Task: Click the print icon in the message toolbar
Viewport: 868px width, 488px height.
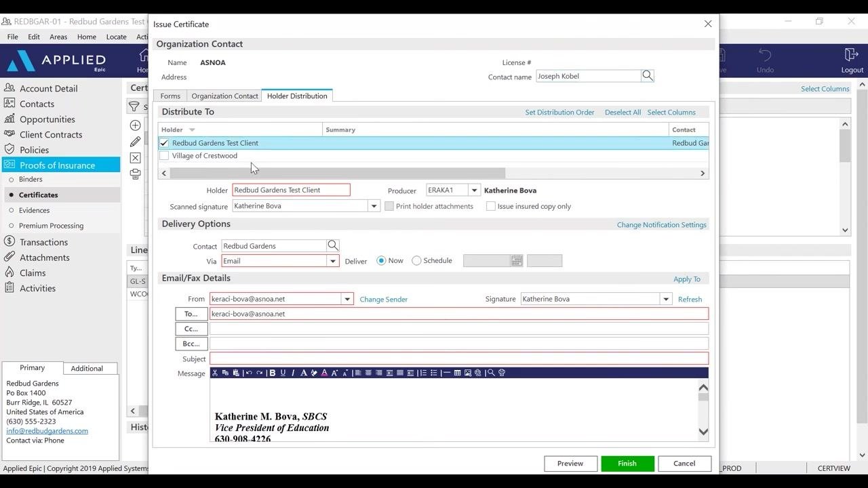Action: 502,373
